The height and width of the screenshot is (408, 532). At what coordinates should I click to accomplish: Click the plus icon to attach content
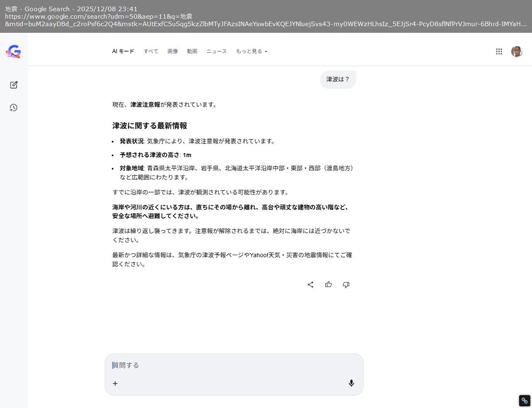click(x=115, y=383)
